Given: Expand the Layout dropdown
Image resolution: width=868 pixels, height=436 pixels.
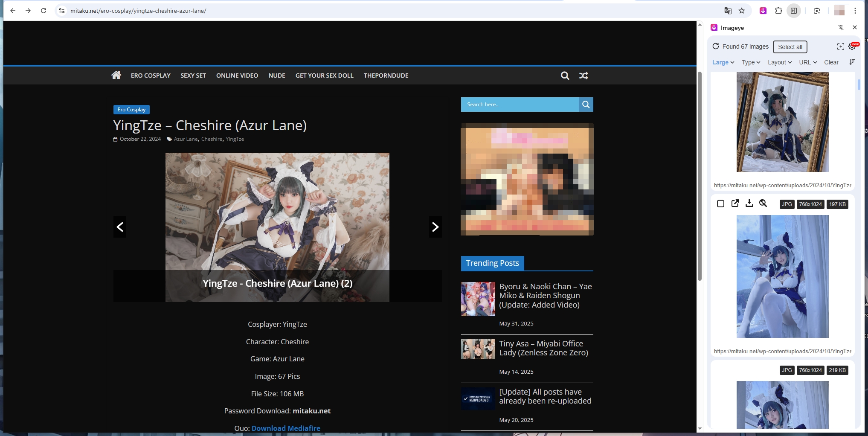Looking at the screenshot, I should tap(780, 62).
